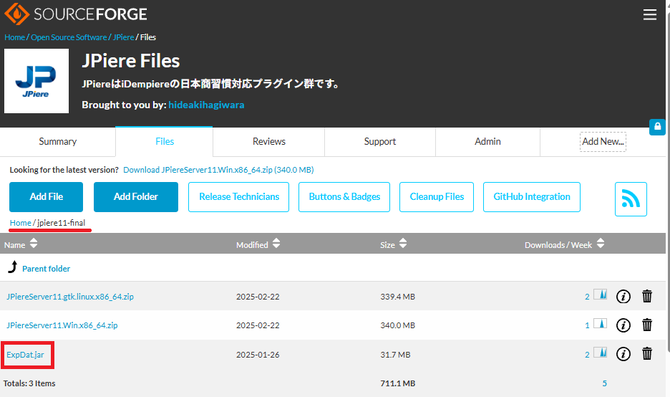Click the RSS feed icon button
The height and width of the screenshot is (397, 670).
tap(631, 199)
